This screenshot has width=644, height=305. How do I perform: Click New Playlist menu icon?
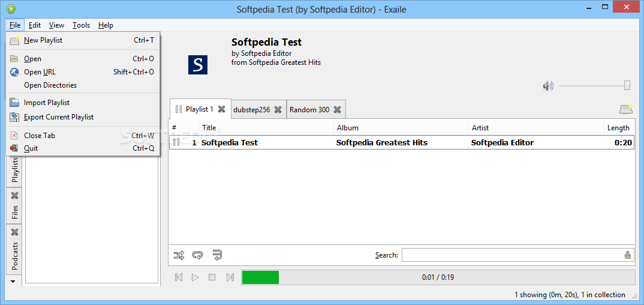click(x=14, y=40)
